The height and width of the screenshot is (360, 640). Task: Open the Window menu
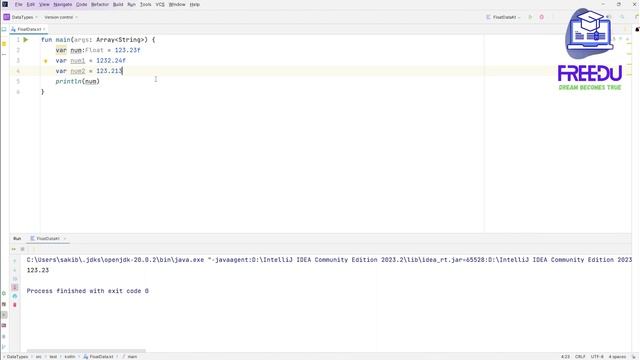[x=177, y=4]
